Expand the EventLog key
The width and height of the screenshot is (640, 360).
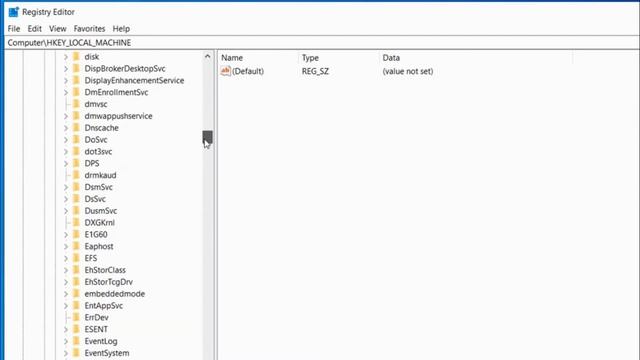tap(66, 341)
